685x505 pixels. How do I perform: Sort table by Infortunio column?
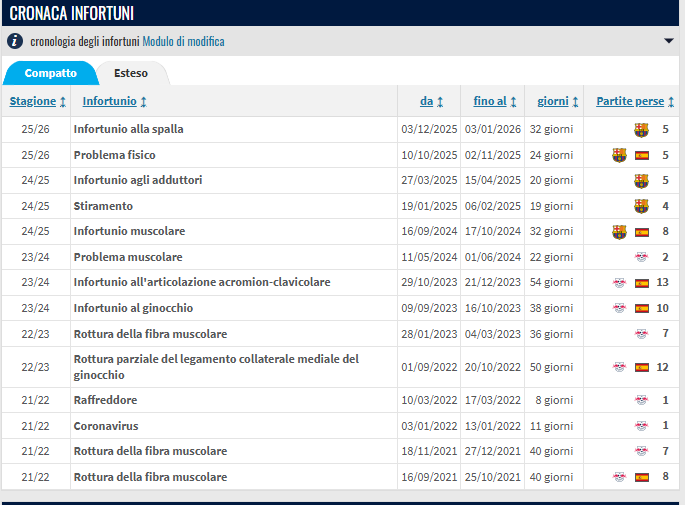(x=110, y=101)
